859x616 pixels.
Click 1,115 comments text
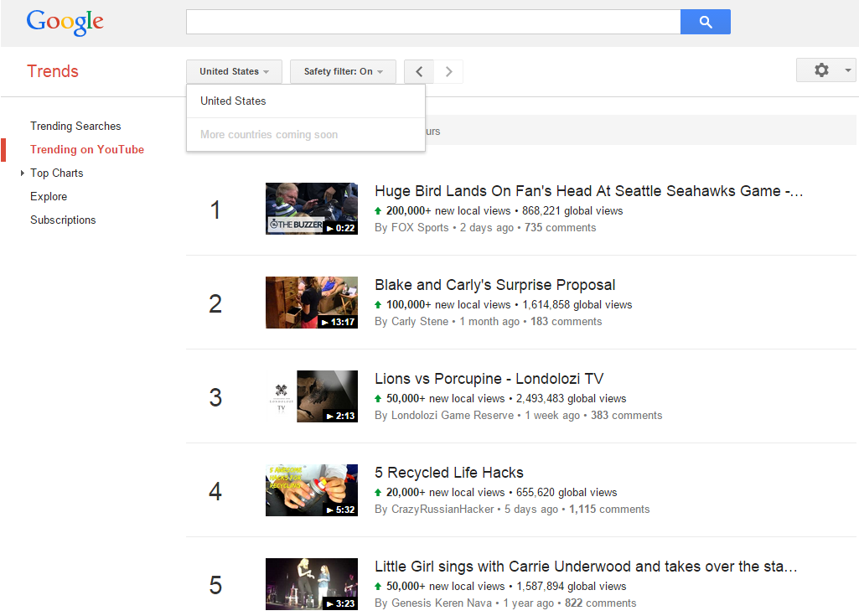(x=609, y=509)
